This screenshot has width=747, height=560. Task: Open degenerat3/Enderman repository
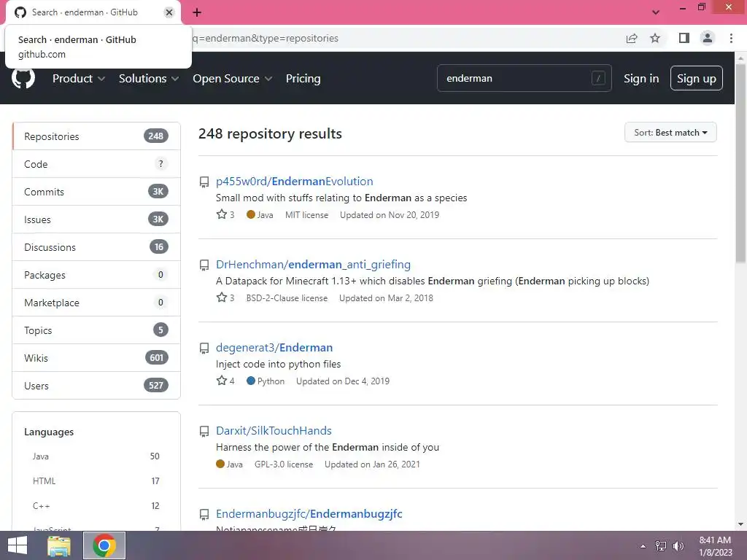tap(274, 348)
